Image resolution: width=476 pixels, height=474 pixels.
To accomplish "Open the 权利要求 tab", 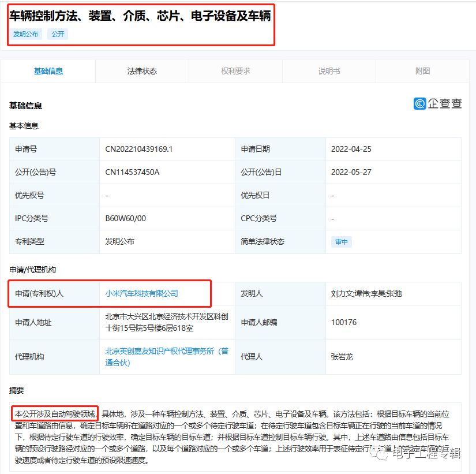I will (235, 71).
